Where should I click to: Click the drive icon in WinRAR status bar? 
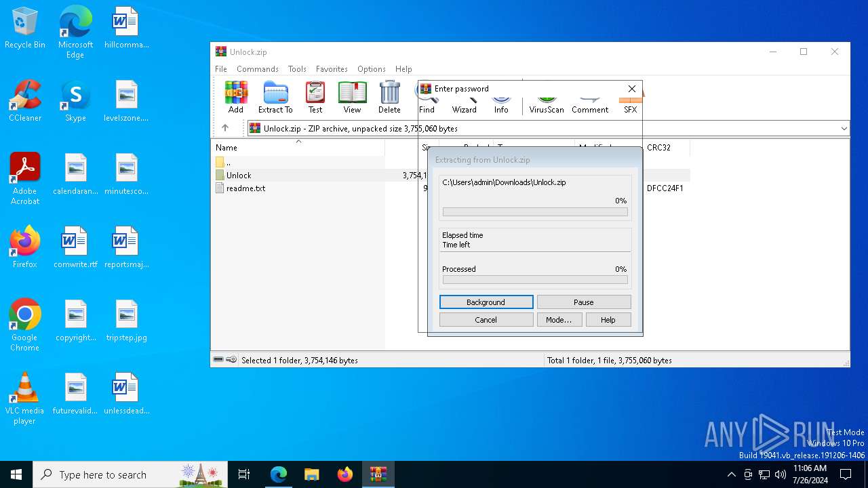(218, 360)
